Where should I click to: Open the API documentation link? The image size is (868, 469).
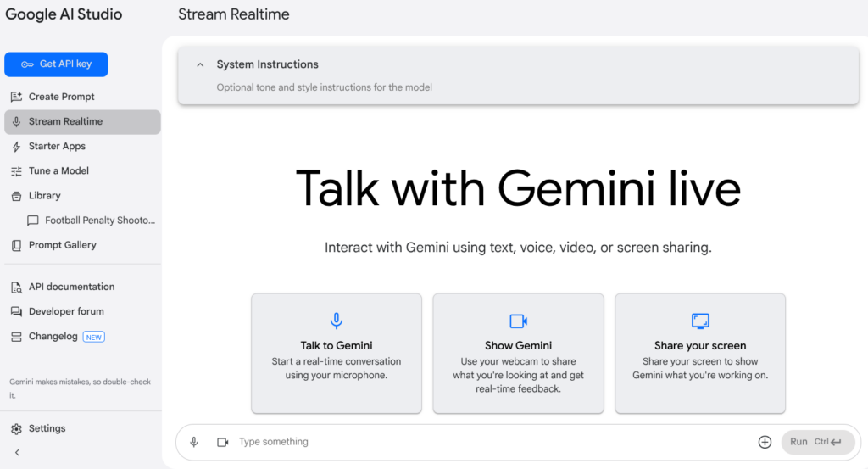click(x=82, y=287)
